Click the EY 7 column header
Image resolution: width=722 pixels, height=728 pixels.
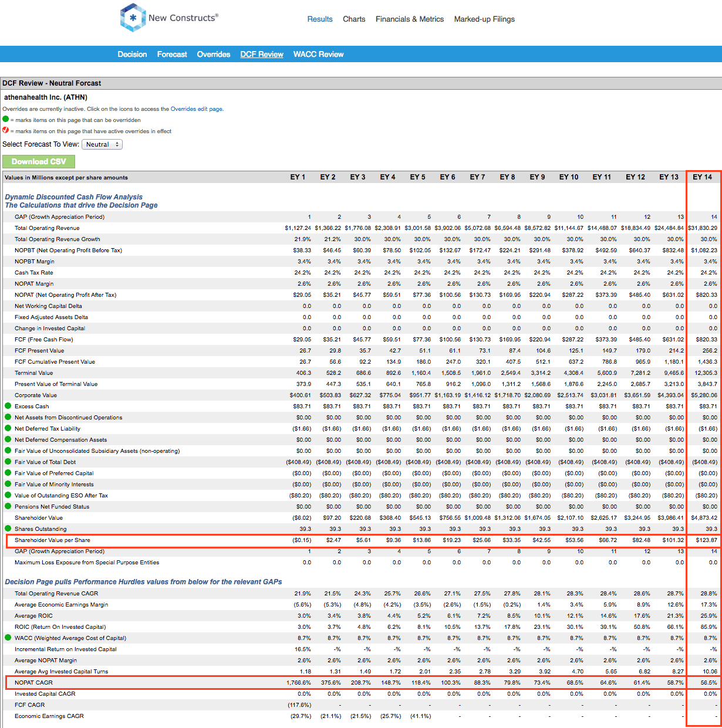click(477, 177)
